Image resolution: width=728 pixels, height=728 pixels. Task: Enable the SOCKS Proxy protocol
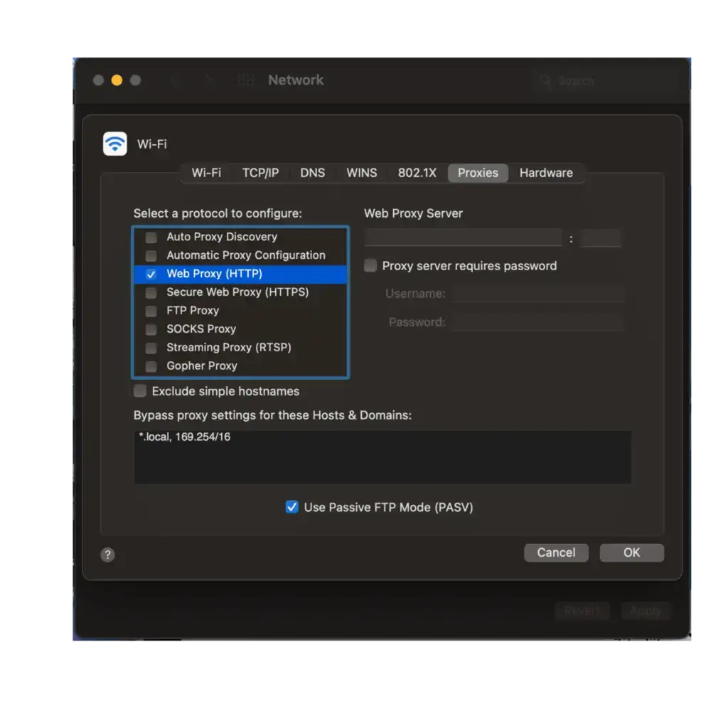(x=151, y=328)
